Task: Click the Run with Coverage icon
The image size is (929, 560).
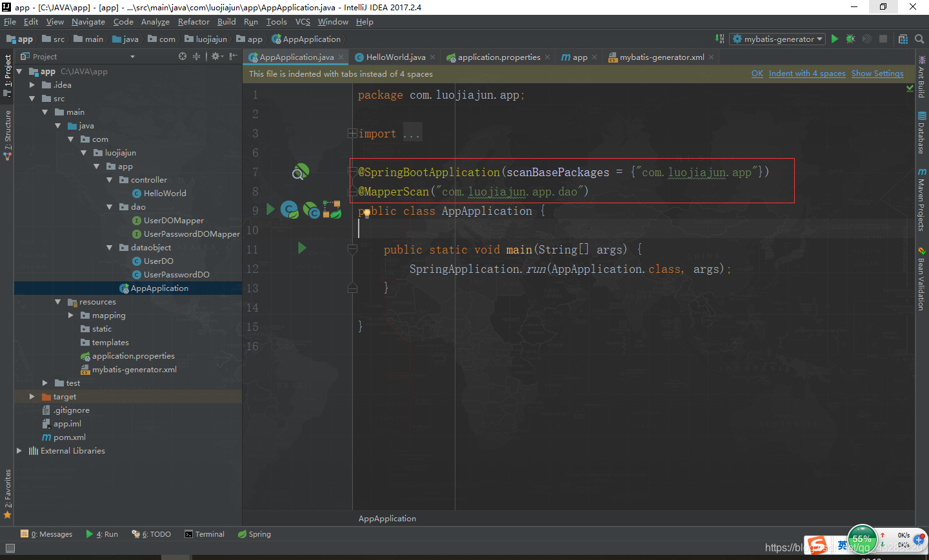Action: tap(867, 39)
